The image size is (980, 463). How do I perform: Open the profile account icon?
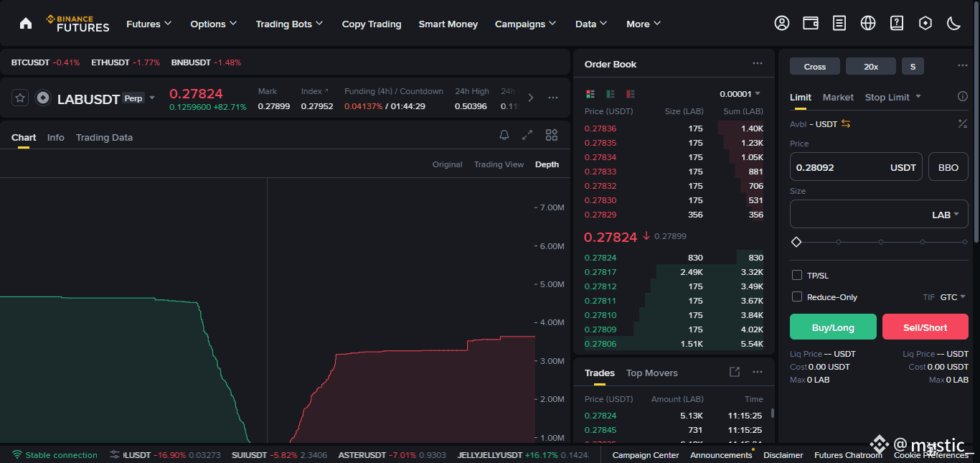point(782,23)
